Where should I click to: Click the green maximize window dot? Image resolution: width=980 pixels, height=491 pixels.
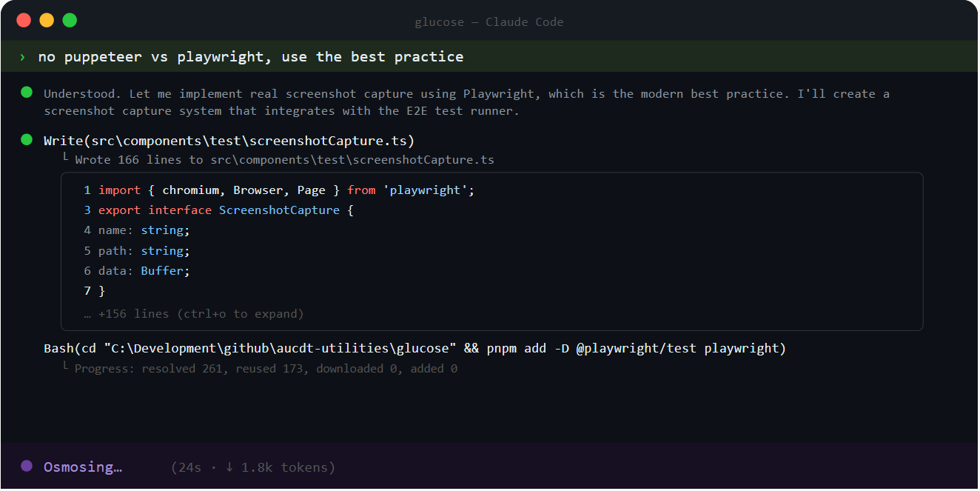coord(70,21)
